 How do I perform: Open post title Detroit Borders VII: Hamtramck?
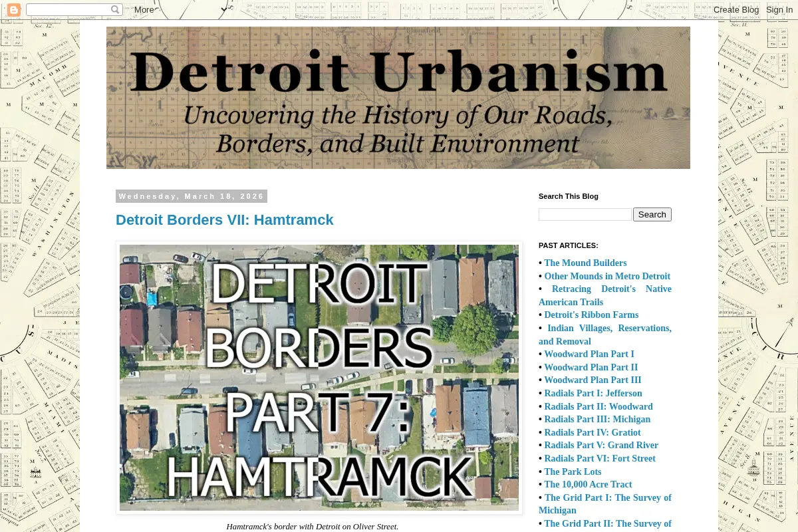(225, 220)
